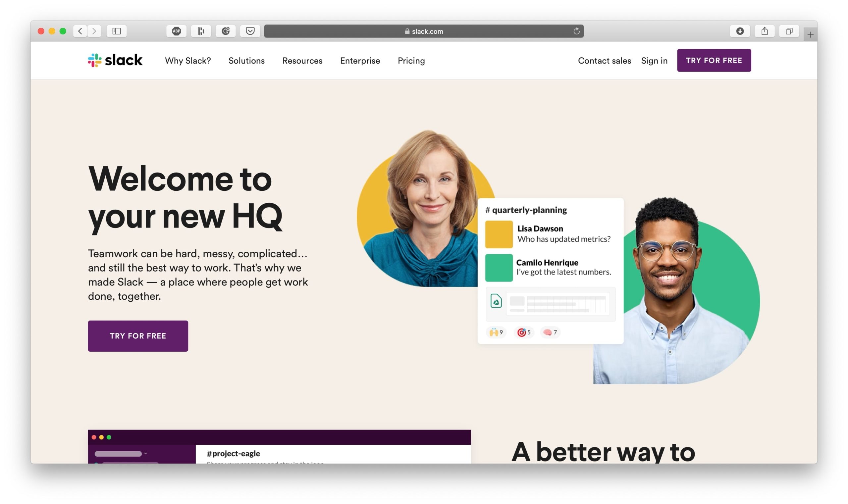Open Enterprise page from navigation

(x=360, y=61)
